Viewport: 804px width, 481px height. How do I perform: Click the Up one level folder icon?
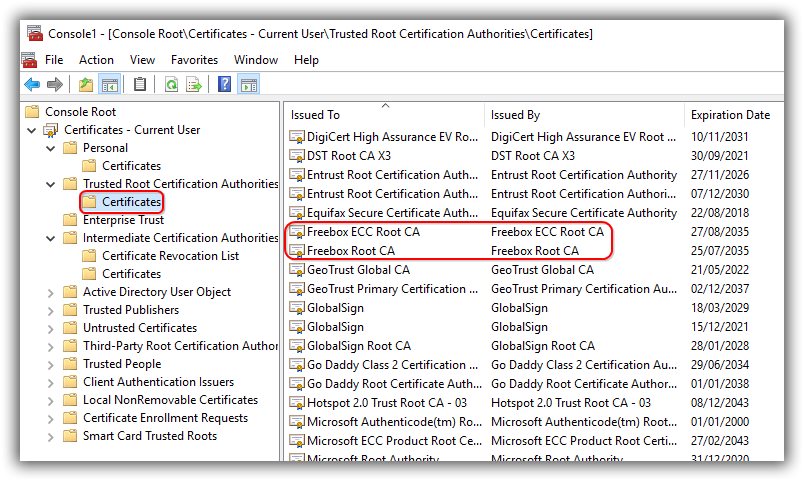(x=86, y=85)
